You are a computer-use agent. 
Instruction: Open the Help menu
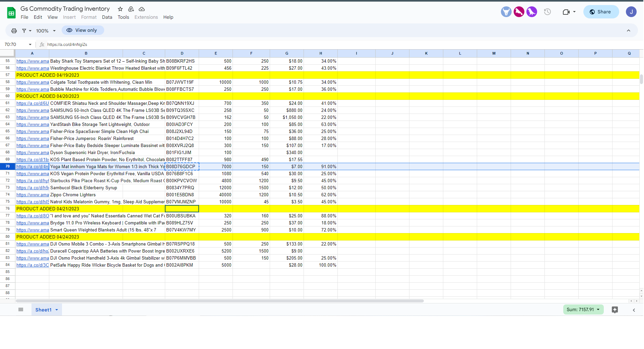pyautogui.click(x=168, y=17)
